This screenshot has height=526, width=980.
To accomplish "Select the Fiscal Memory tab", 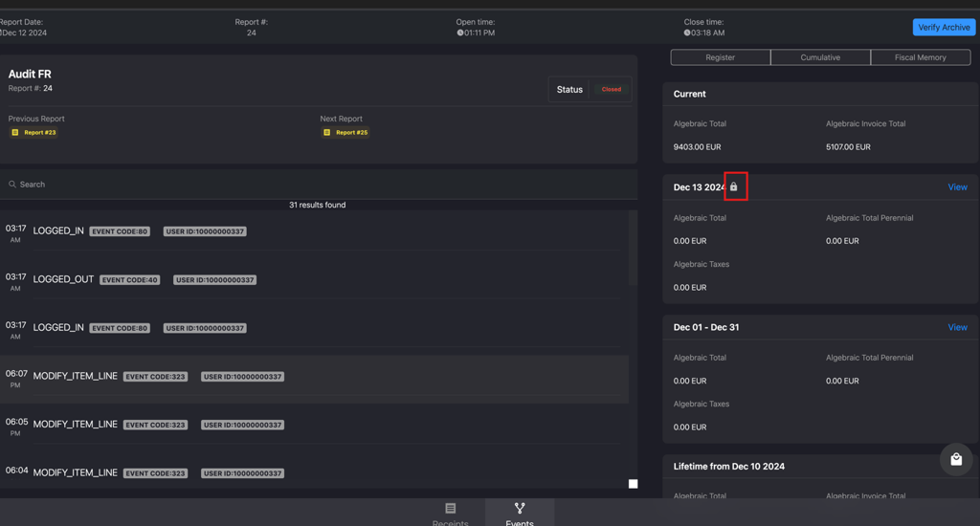I will 920,57.
